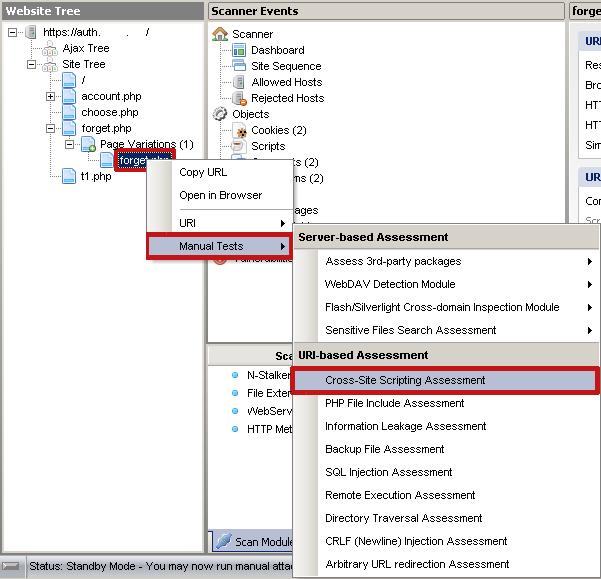Click the Objects gear icon

click(220, 114)
